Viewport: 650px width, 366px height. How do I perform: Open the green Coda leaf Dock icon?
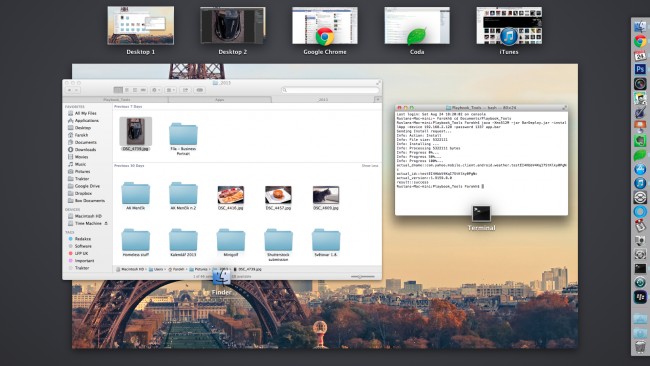[640, 155]
